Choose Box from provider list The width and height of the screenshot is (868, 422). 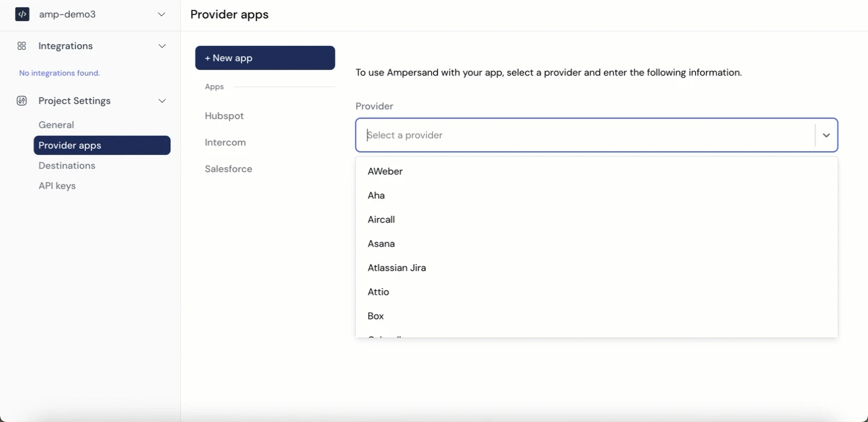[597, 316]
